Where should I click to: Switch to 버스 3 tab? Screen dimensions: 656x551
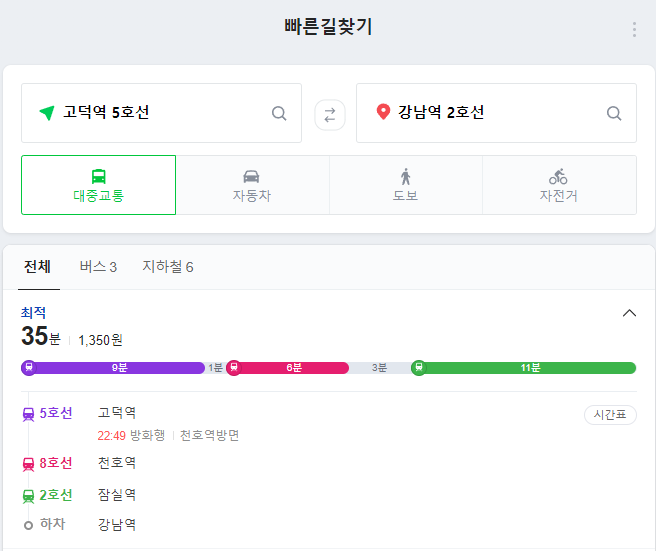[98, 267]
